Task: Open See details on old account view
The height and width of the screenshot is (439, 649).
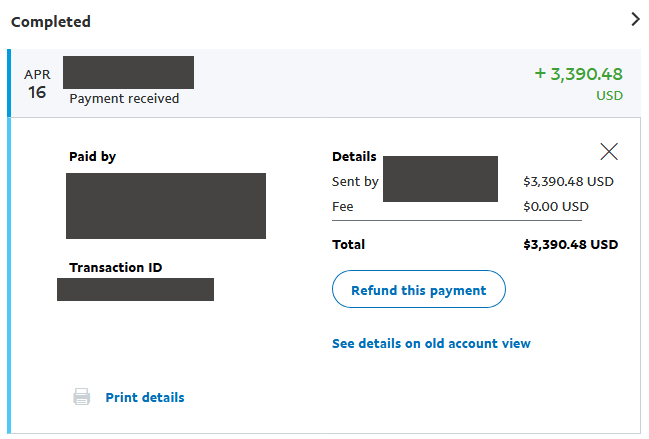Action: pyautogui.click(x=431, y=343)
